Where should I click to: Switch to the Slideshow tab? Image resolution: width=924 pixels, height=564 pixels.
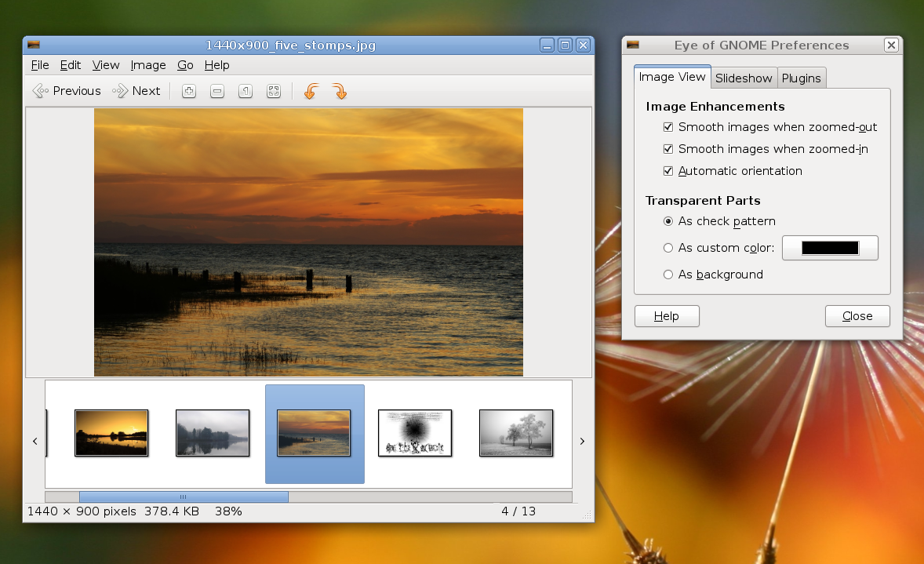[x=744, y=78]
